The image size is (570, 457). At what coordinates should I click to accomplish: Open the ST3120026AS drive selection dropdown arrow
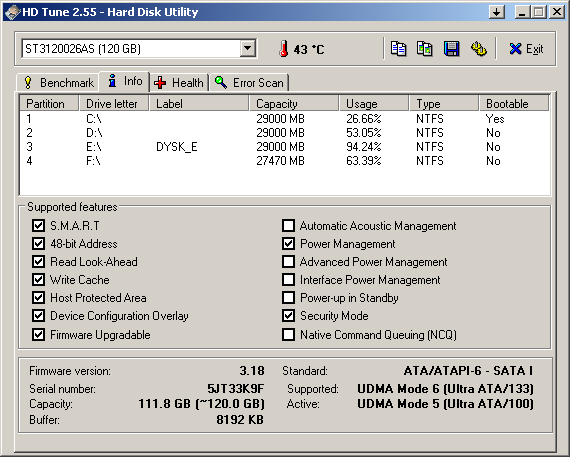[x=248, y=48]
